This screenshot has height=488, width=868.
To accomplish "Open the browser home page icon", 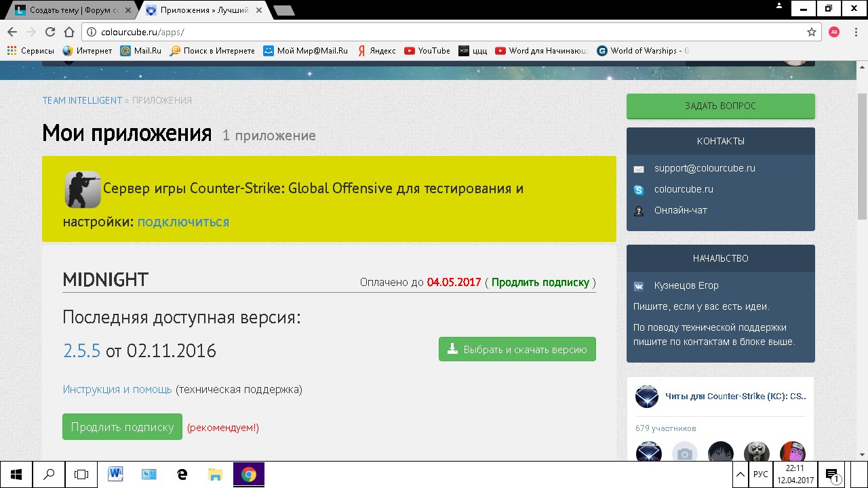I will [x=68, y=32].
